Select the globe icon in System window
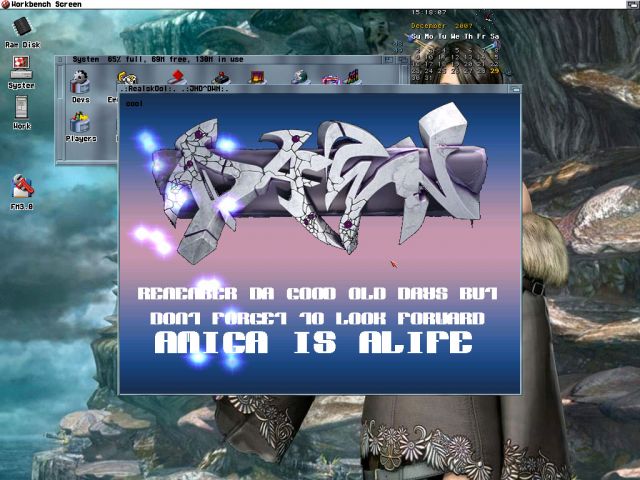This screenshot has height=480, width=640. coord(301,77)
